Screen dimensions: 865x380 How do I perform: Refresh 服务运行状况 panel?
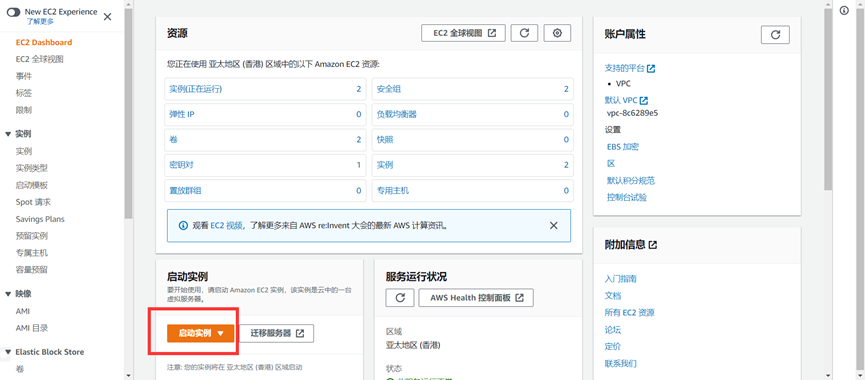pyautogui.click(x=401, y=297)
